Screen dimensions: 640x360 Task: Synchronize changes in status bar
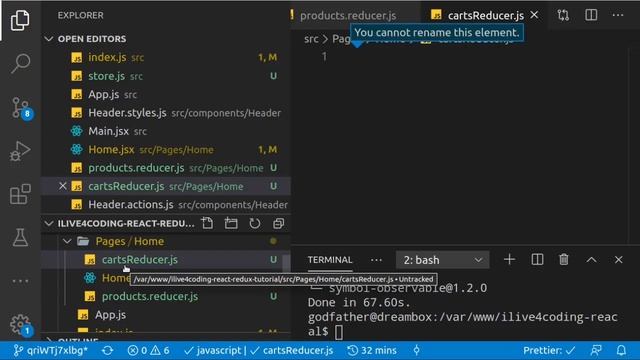pos(108,351)
